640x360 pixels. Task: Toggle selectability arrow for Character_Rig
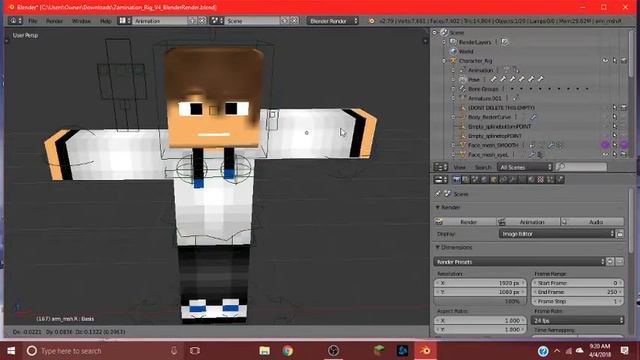click(x=615, y=60)
